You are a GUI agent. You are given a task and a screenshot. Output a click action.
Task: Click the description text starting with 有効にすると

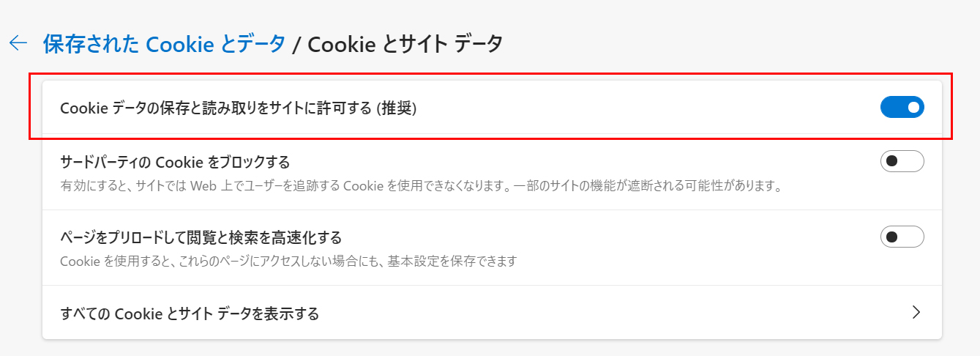pyautogui.click(x=293, y=185)
